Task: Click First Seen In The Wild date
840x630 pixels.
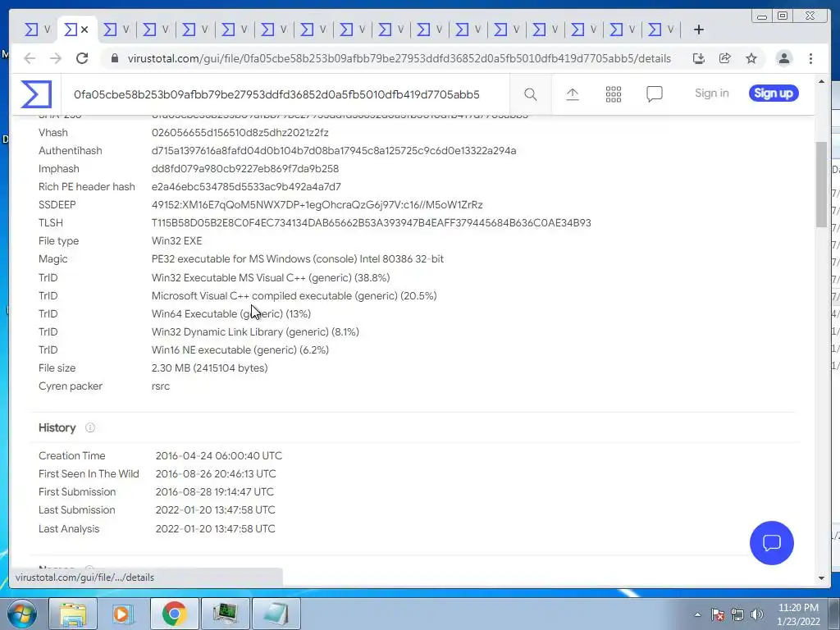Action: coord(216,473)
